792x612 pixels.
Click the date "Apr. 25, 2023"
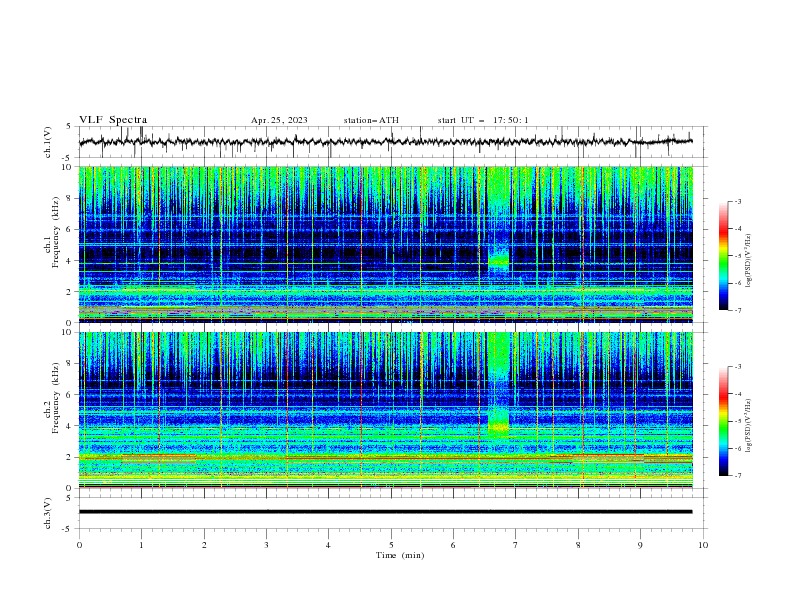coord(279,120)
